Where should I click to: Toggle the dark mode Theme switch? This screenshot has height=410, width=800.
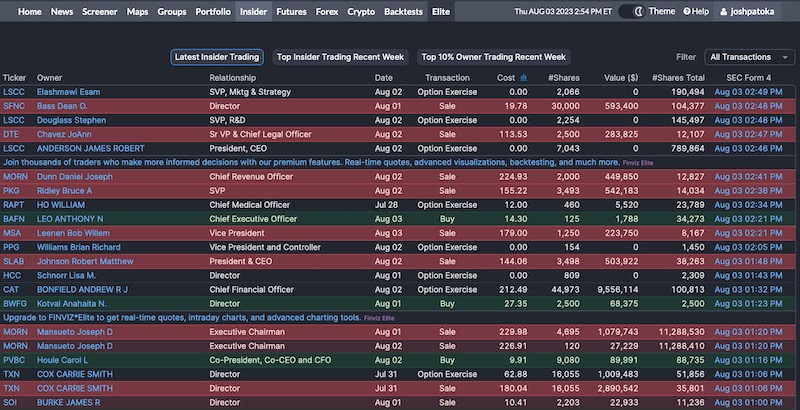point(631,12)
